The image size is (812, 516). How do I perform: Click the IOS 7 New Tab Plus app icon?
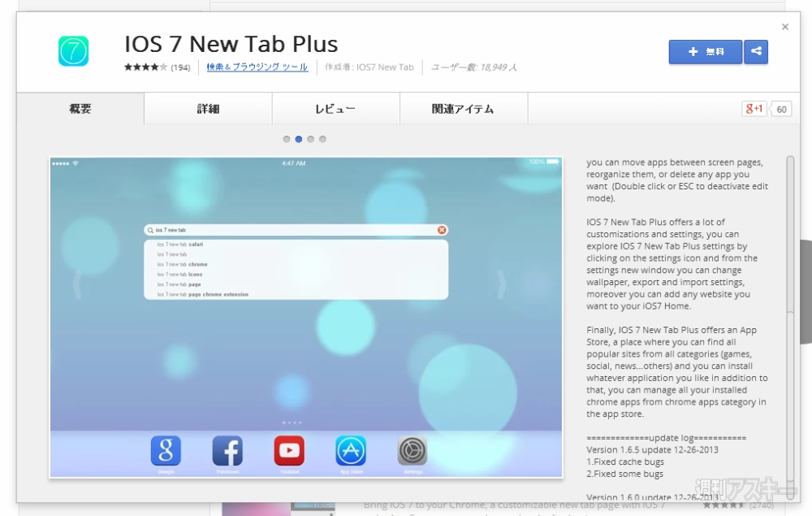[74, 50]
